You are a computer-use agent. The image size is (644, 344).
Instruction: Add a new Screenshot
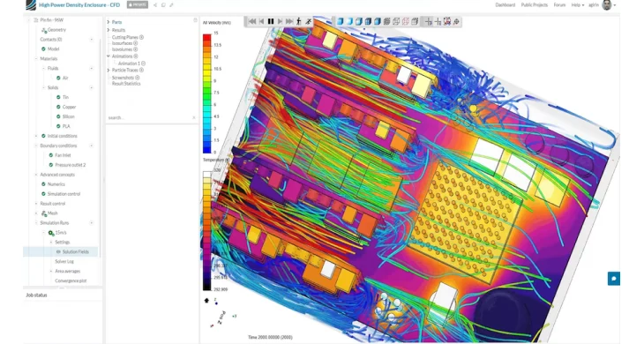click(137, 78)
